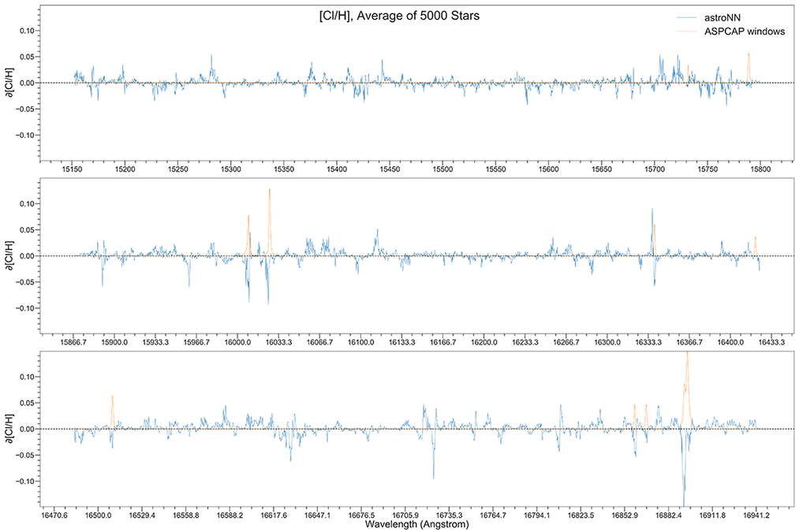
Task: Click the blue astroNN legend line swatch
Action: (687, 18)
